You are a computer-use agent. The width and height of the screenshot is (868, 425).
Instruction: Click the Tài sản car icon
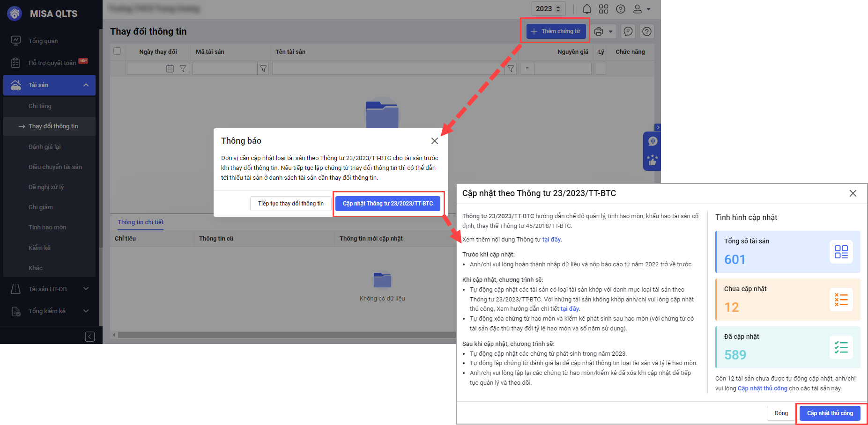click(x=16, y=85)
